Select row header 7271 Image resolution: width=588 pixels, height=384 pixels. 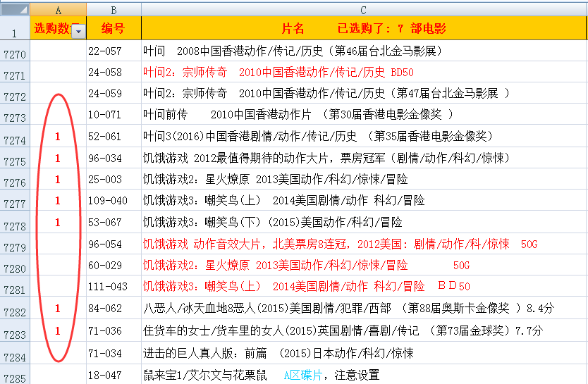[x=15, y=72]
